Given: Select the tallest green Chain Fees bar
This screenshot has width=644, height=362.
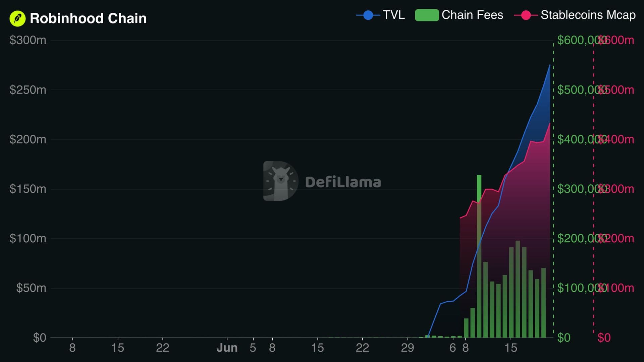Looking at the screenshot, I should [x=479, y=256].
